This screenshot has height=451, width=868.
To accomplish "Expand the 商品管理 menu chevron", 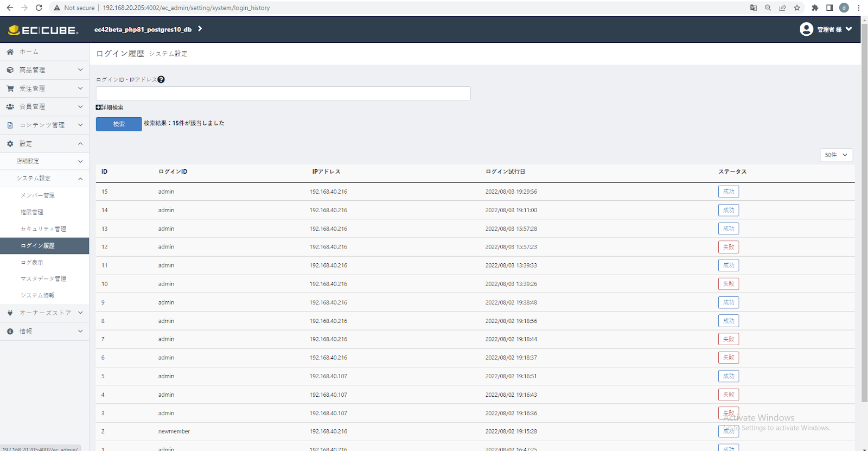I will [80, 70].
